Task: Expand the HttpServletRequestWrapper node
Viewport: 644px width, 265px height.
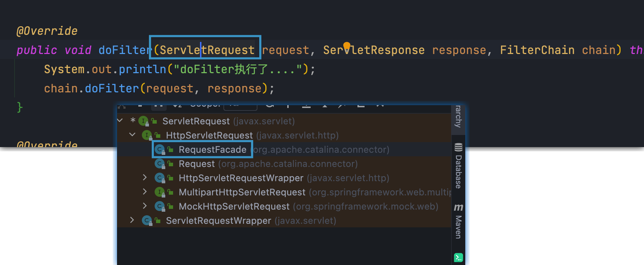Action: click(145, 177)
